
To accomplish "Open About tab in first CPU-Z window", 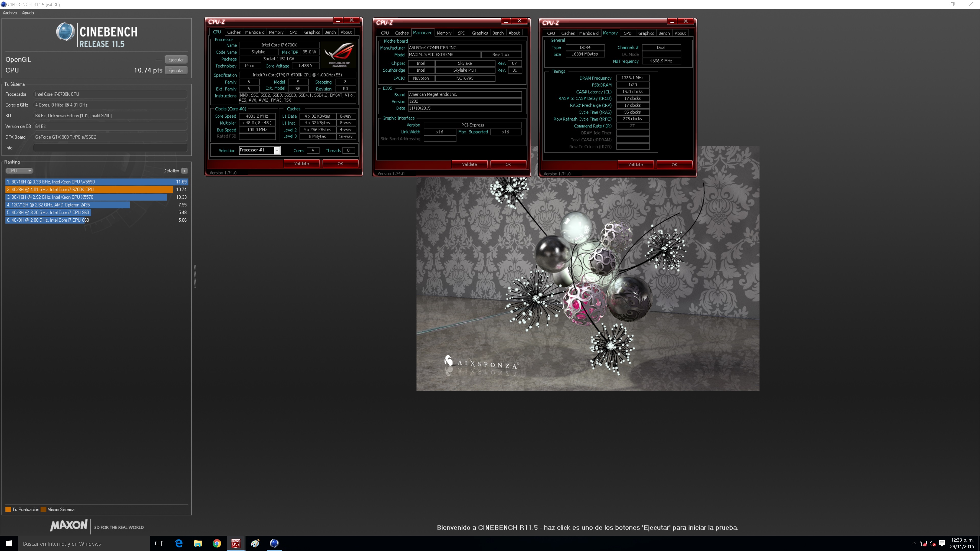I will point(346,32).
